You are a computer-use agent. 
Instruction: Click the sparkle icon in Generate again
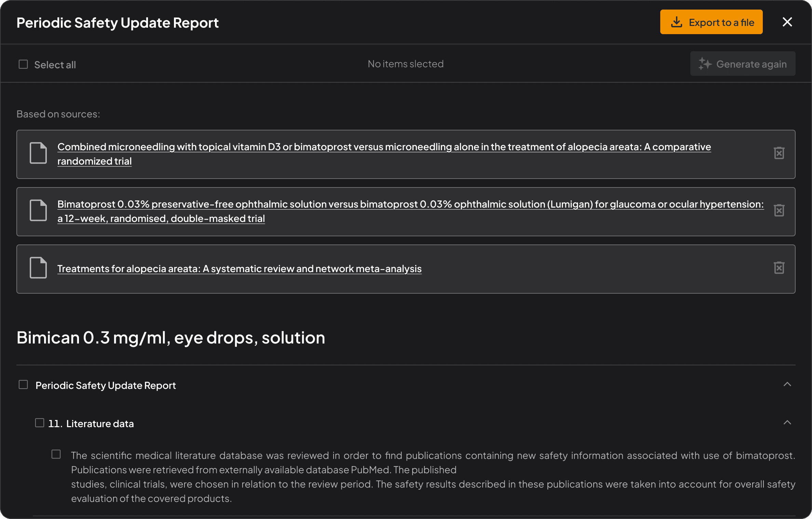pos(705,64)
